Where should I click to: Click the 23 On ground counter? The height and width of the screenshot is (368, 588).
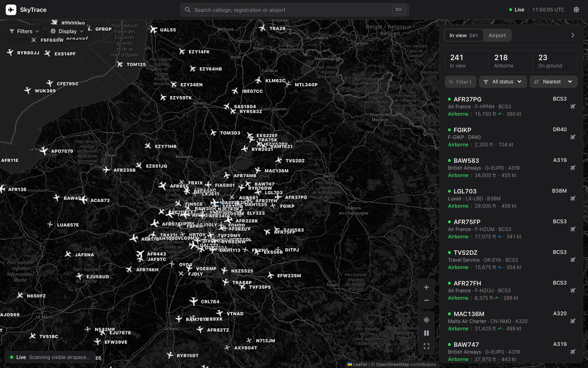[x=555, y=61]
